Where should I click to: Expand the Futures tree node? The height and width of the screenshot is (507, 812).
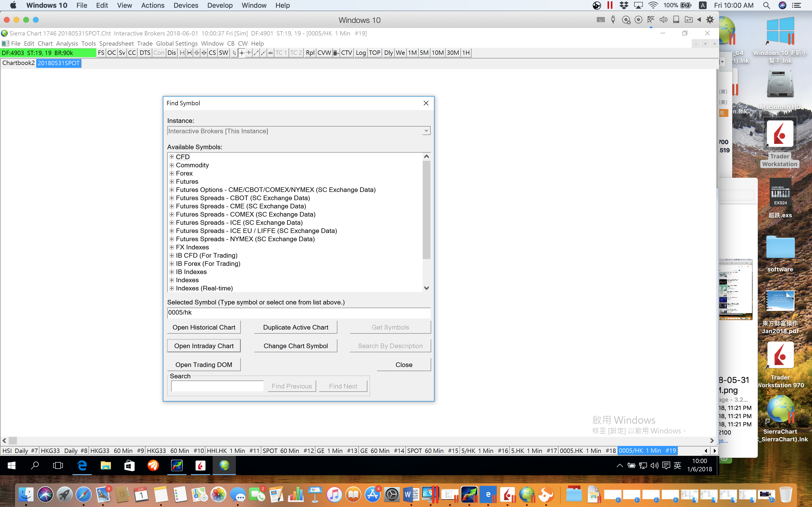pyautogui.click(x=171, y=181)
